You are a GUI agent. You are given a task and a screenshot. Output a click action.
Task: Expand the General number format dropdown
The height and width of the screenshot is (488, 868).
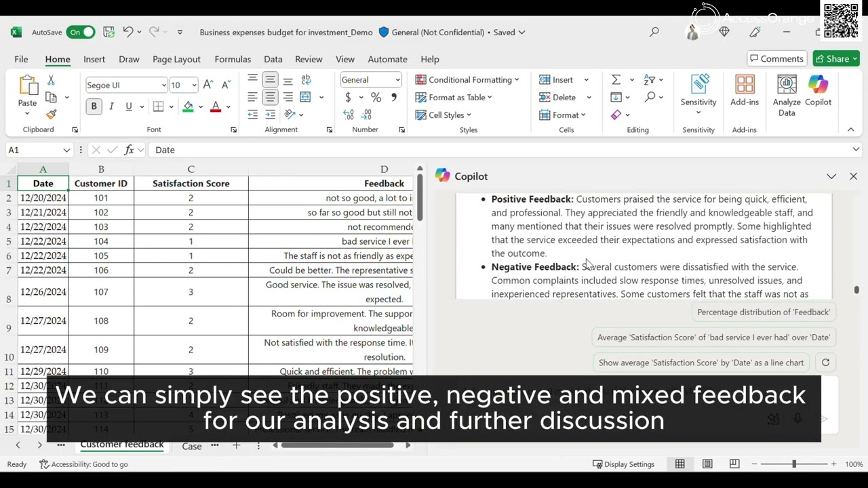[397, 80]
